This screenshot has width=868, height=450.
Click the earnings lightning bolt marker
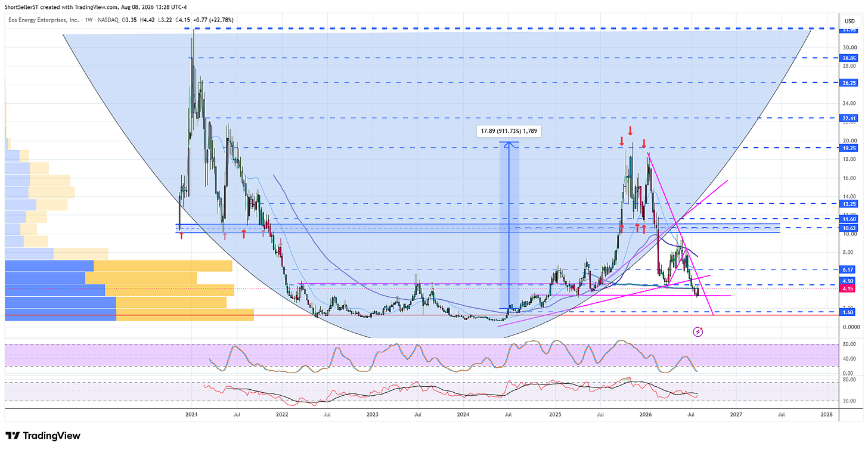[698, 331]
